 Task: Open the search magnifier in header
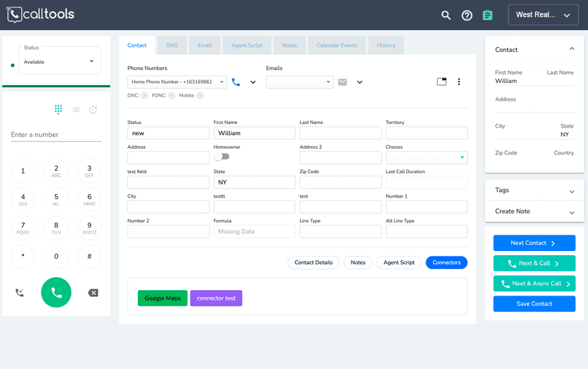(446, 15)
